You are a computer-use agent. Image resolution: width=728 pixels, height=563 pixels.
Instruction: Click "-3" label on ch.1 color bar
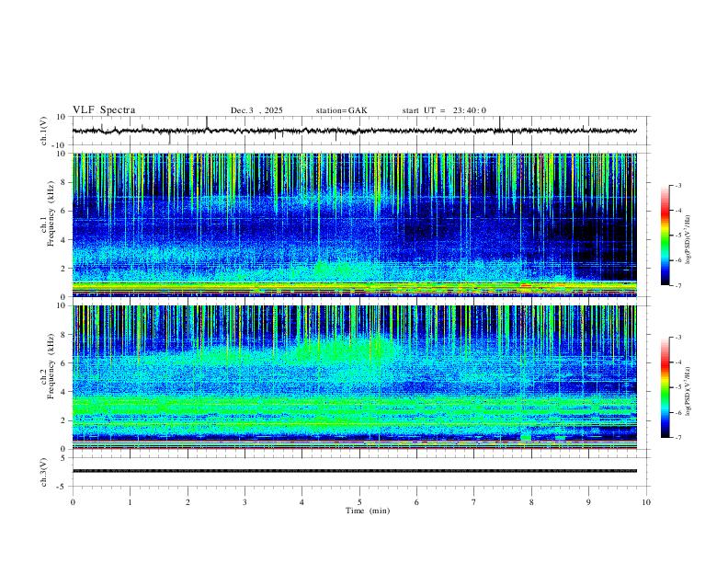tap(678, 185)
